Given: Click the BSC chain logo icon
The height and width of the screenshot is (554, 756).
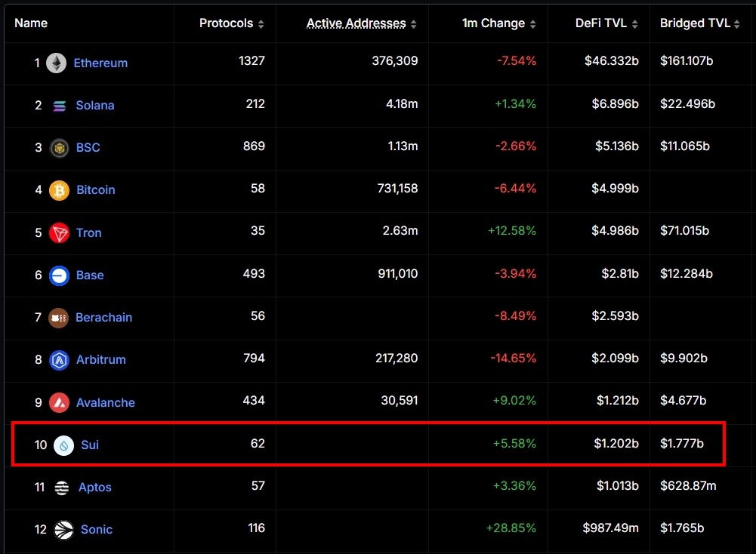Looking at the screenshot, I should [60, 148].
